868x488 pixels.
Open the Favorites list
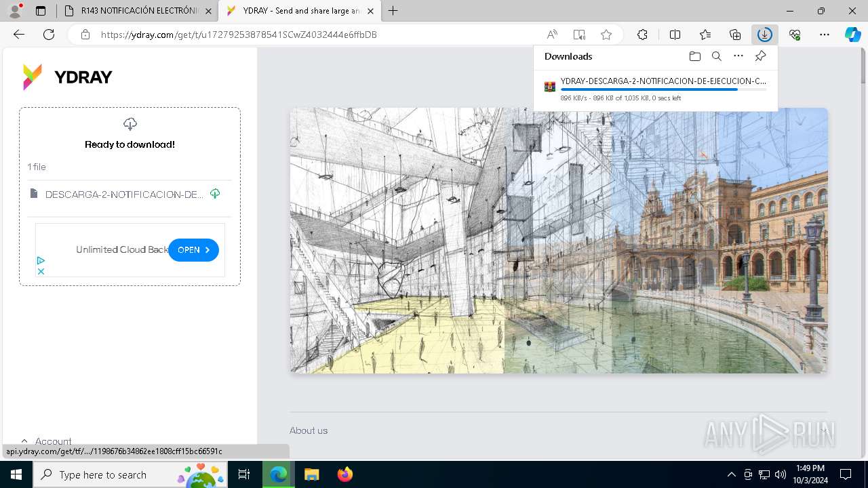click(705, 35)
